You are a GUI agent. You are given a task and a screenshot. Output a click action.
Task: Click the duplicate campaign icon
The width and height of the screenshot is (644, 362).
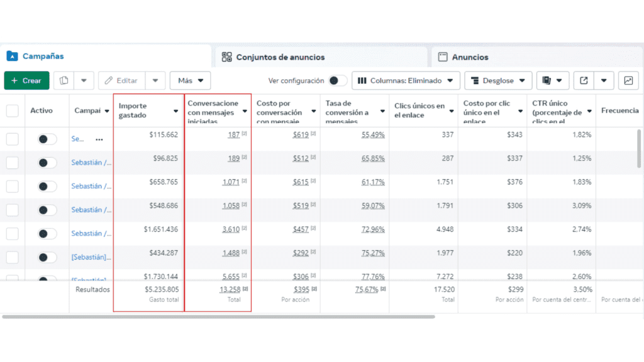point(64,80)
